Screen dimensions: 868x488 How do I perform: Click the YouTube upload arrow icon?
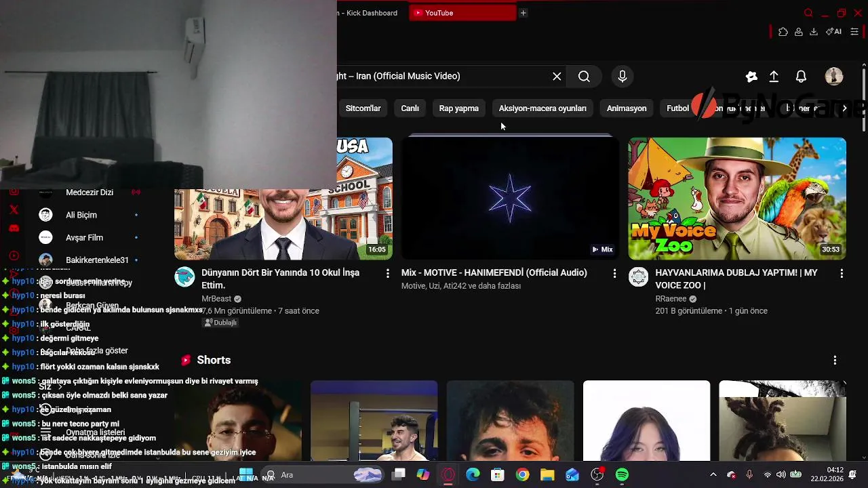774,77
